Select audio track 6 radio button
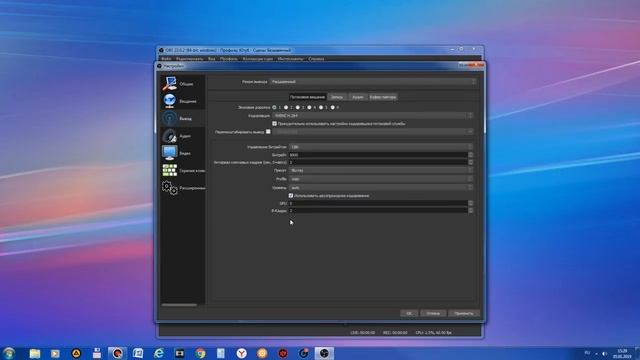The image size is (640, 360). pyautogui.click(x=332, y=107)
